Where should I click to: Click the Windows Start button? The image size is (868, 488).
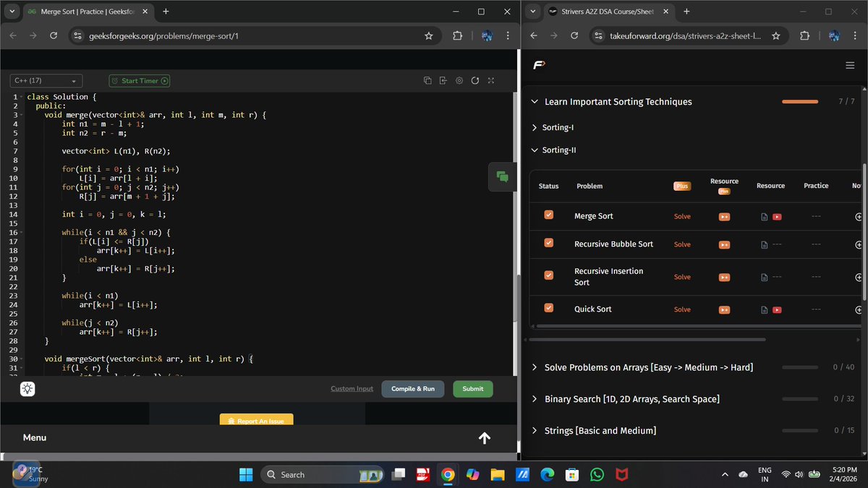(246, 475)
